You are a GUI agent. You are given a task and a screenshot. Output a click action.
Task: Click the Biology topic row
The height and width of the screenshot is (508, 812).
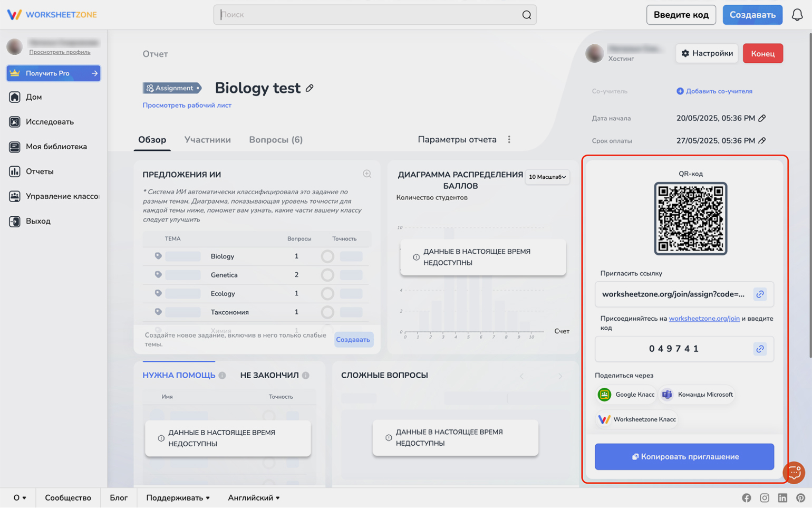(x=257, y=256)
